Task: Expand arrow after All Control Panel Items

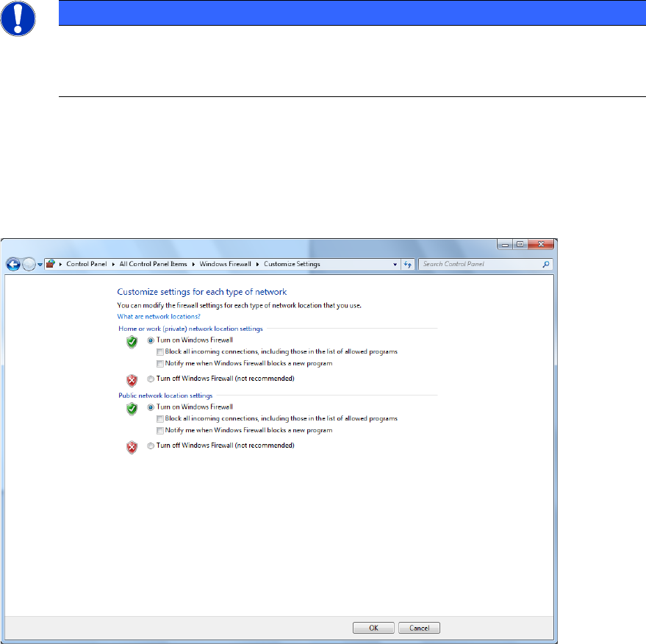Action: pyautogui.click(x=193, y=264)
